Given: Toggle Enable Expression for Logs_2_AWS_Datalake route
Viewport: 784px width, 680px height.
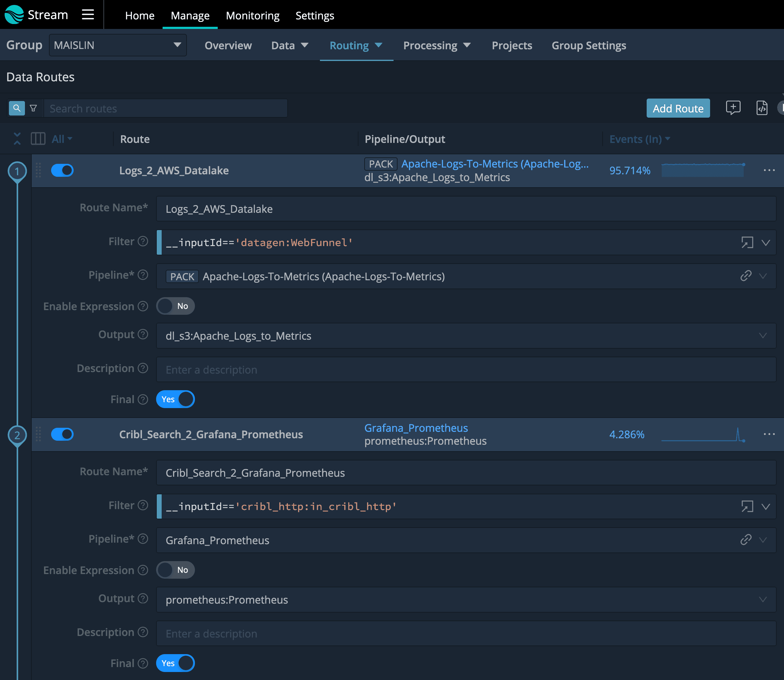Looking at the screenshot, I should click(x=175, y=306).
